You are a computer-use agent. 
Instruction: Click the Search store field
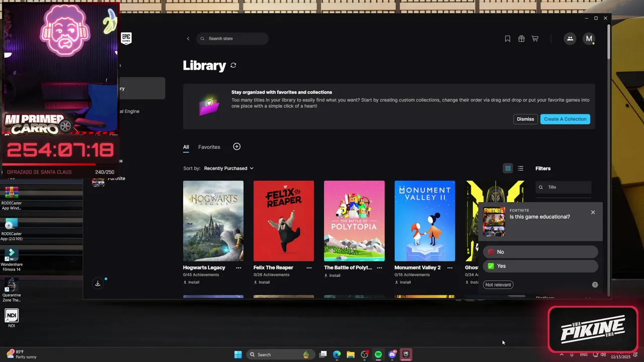coord(232,39)
